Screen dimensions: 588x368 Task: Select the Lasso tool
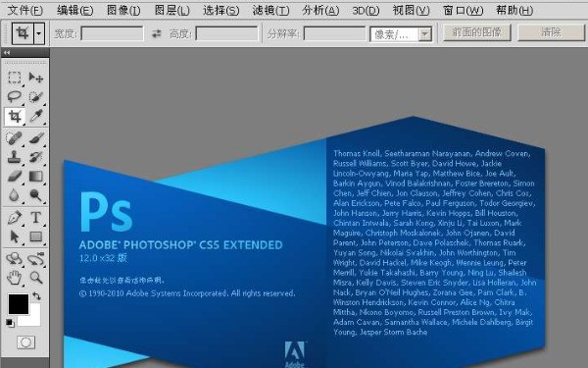click(15, 97)
